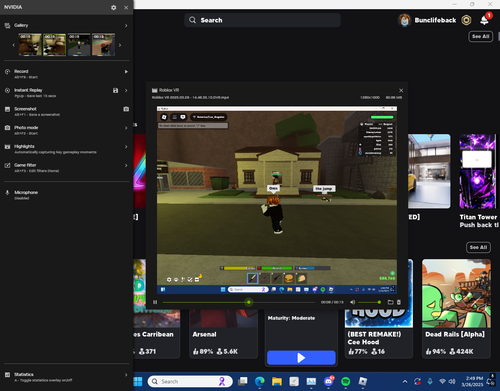Viewport: 500px width, 391px height.
Task: Open Discord from the taskbar
Action: [x=329, y=381]
